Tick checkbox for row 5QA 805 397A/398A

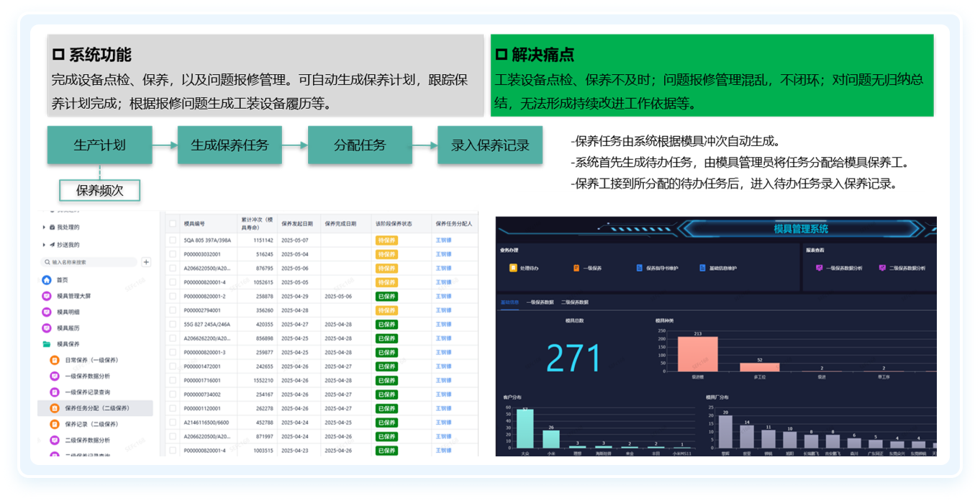coord(173,240)
